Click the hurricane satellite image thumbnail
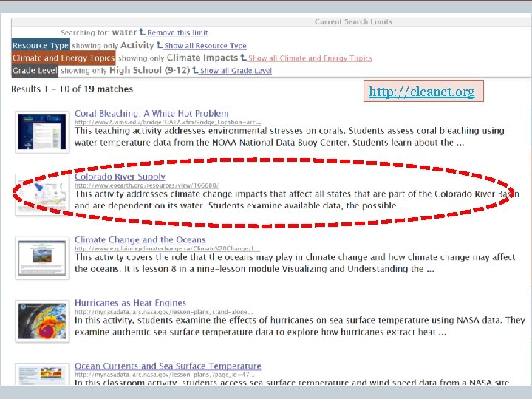The height and width of the screenshot is (399, 532). (x=42, y=321)
